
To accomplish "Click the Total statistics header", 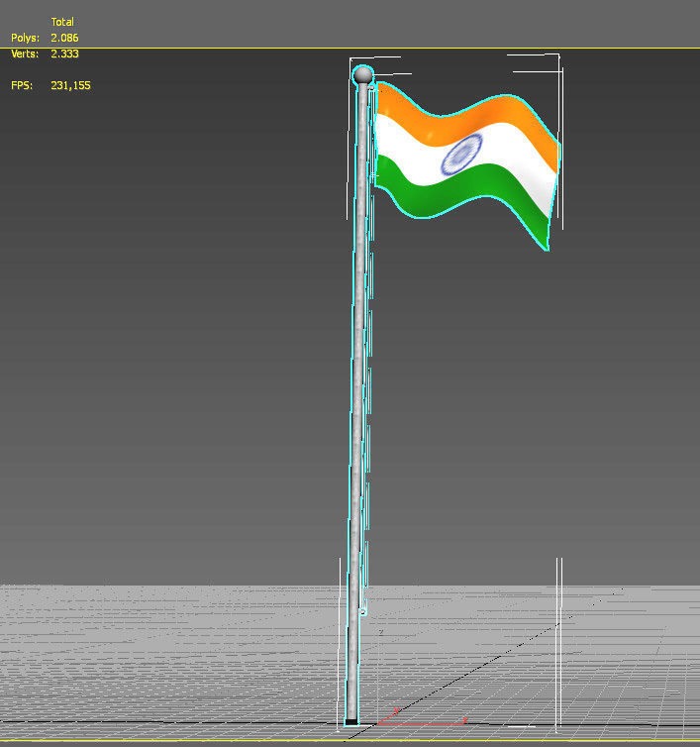I will [62, 22].
